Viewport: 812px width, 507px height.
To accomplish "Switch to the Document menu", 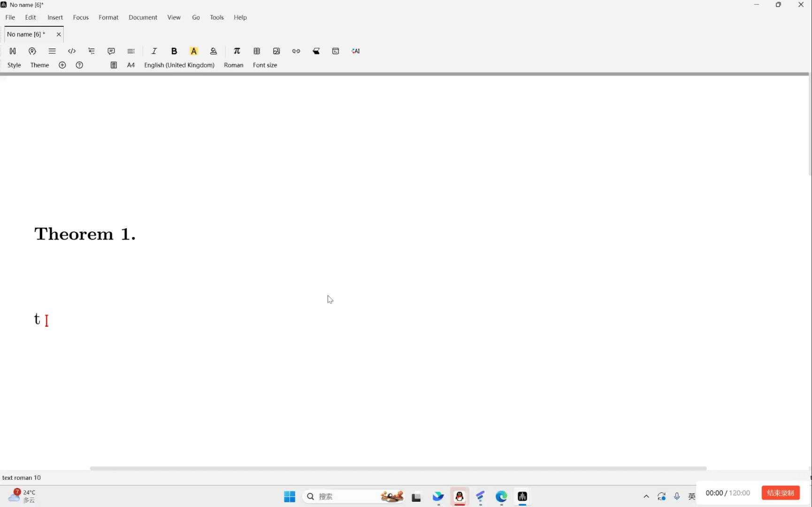I will [x=143, y=17].
